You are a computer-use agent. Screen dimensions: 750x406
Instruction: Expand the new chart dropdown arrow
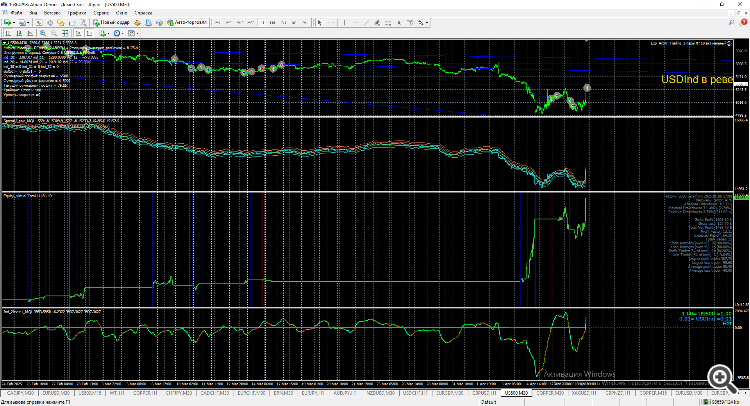[x=14, y=22]
